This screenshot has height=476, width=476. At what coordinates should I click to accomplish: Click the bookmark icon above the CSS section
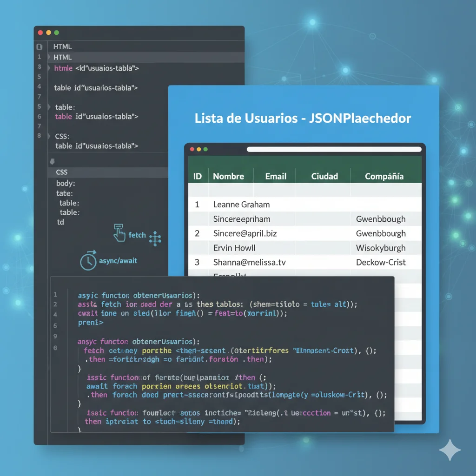[52, 161]
